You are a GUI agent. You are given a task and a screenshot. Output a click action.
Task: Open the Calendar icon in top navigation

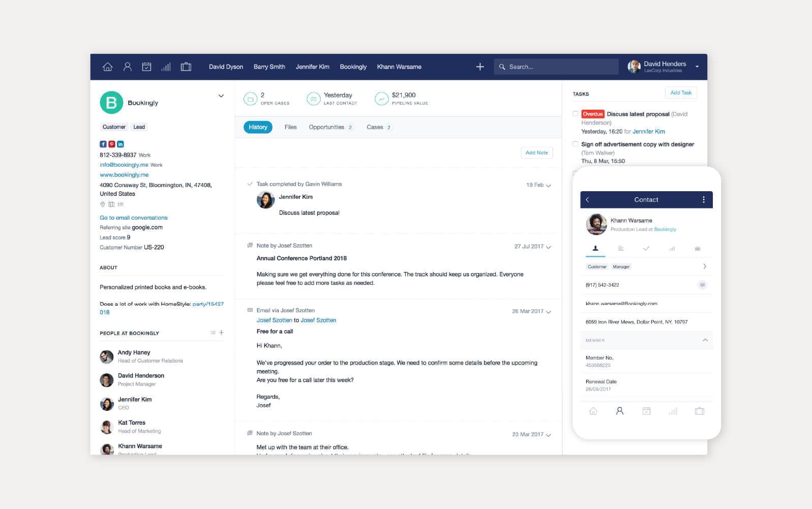click(146, 67)
